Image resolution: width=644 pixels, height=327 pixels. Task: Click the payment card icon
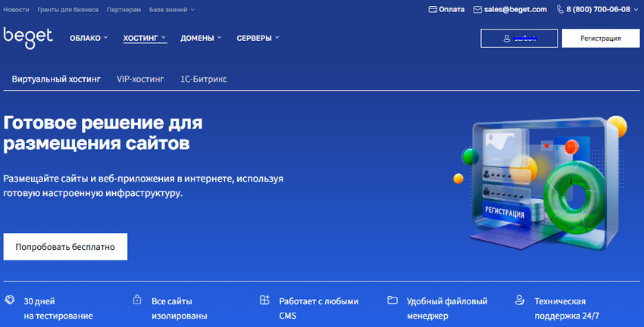pos(433,9)
